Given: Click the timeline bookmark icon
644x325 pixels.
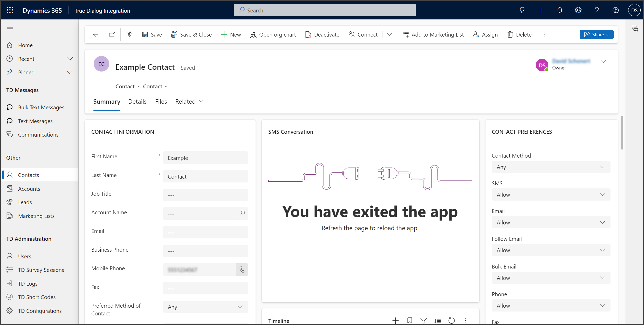Looking at the screenshot, I should point(409,321).
